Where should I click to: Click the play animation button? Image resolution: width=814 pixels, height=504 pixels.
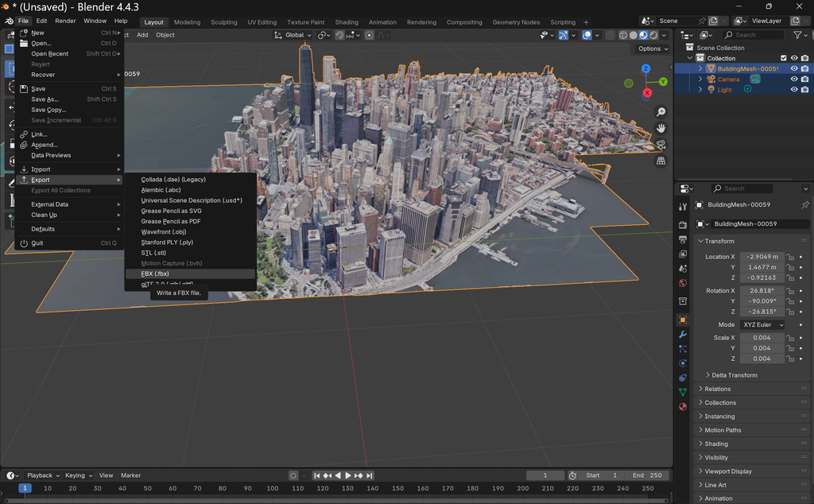click(348, 475)
